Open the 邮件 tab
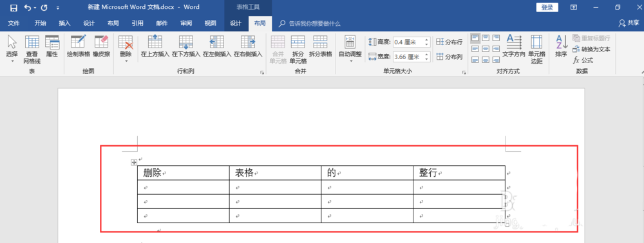The width and height of the screenshot is (644, 243). (162, 23)
